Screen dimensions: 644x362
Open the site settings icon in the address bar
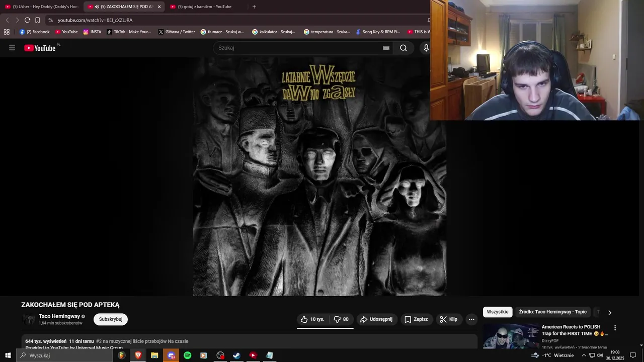click(x=50, y=20)
